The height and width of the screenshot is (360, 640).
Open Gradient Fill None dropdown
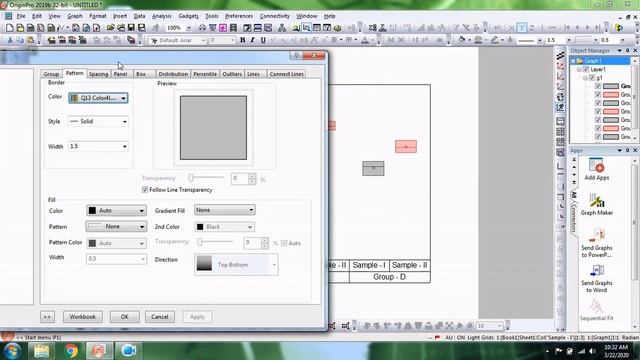tap(224, 210)
